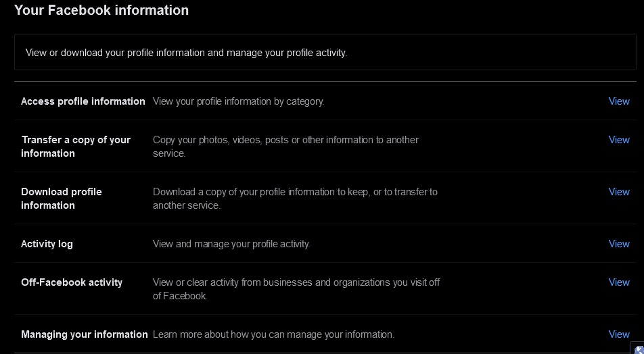The image size is (644, 354).
Task: Open View link for Transfer a copy of your information
Action: point(619,140)
